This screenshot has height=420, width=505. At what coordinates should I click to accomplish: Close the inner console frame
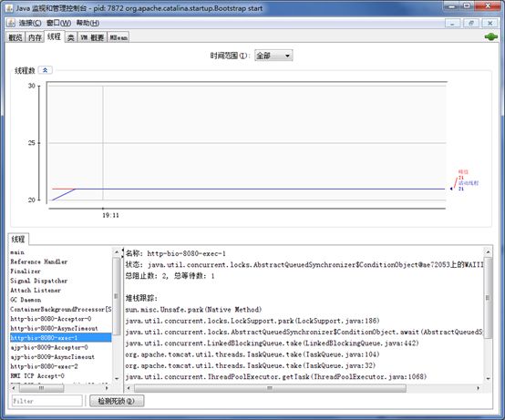(x=490, y=23)
